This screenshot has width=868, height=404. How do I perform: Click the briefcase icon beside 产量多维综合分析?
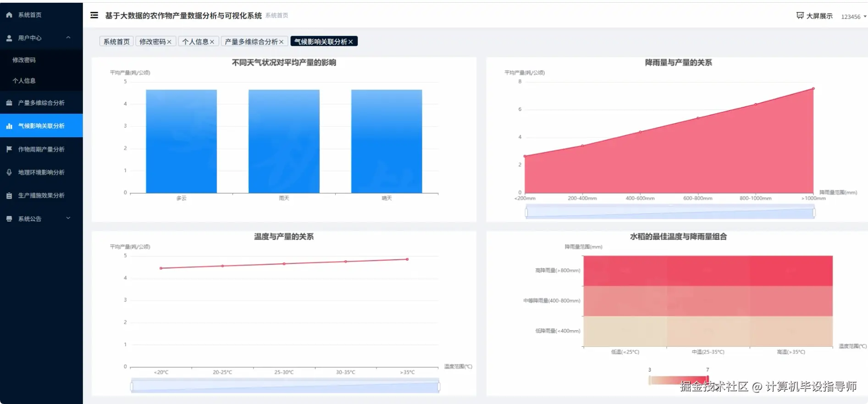point(9,103)
